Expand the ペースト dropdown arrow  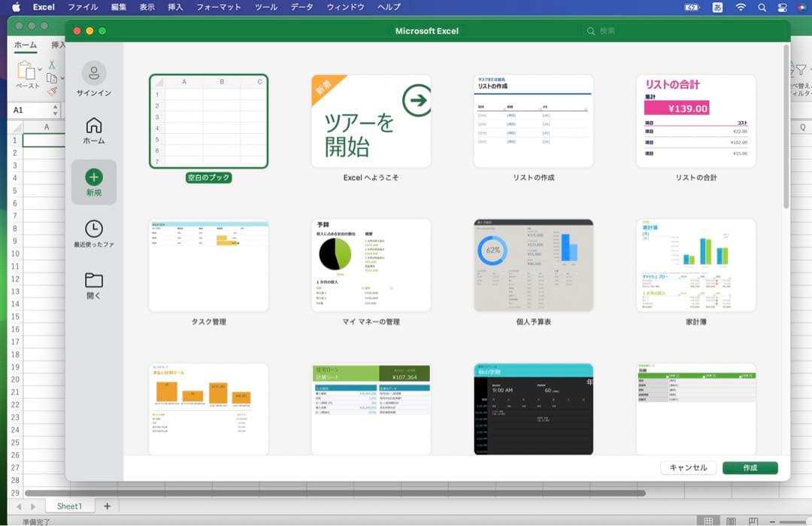click(x=41, y=70)
